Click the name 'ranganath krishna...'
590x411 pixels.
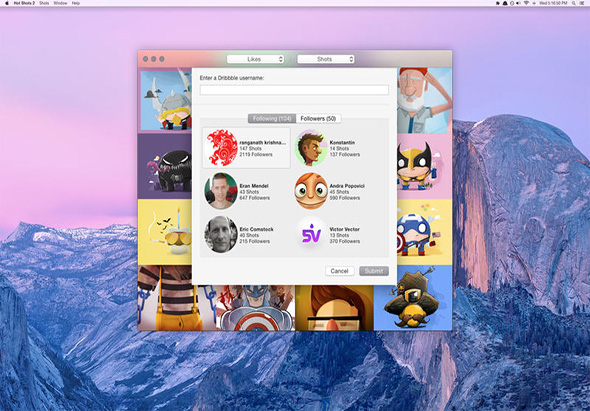coord(263,143)
